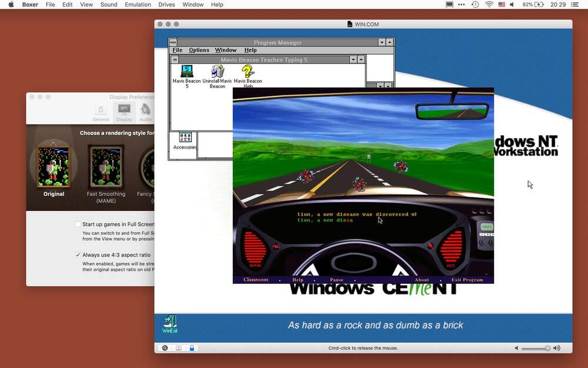Click the mute speaker icon left of volume slider
588x368 pixels.
517,348
